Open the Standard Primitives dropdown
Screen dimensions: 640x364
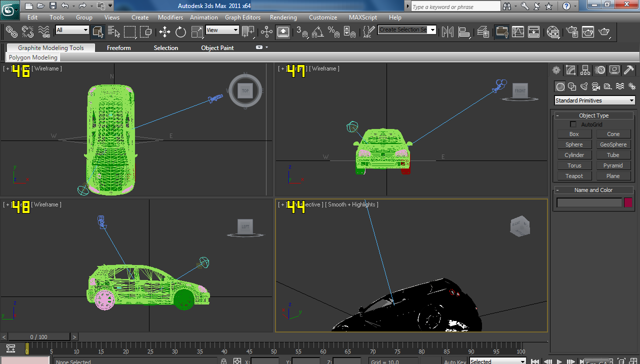[594, 100]
